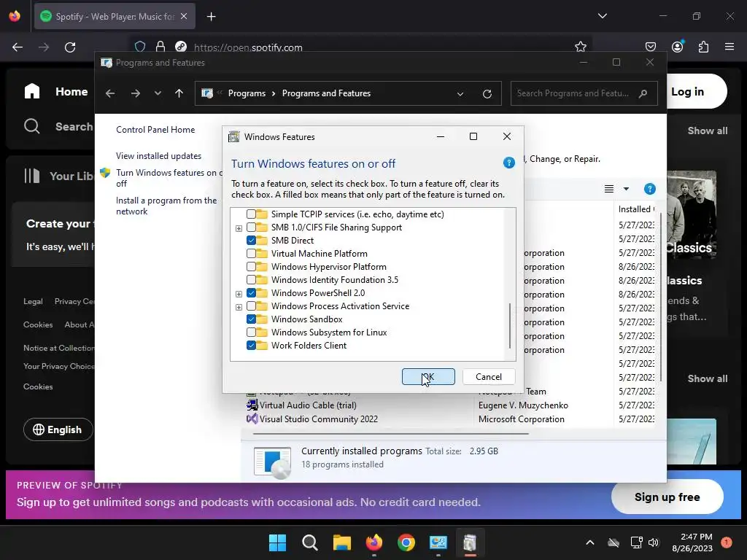Screen dimensions: 747x560
Task: Go back in Firefox browser
Action: (x=18, y=47)
